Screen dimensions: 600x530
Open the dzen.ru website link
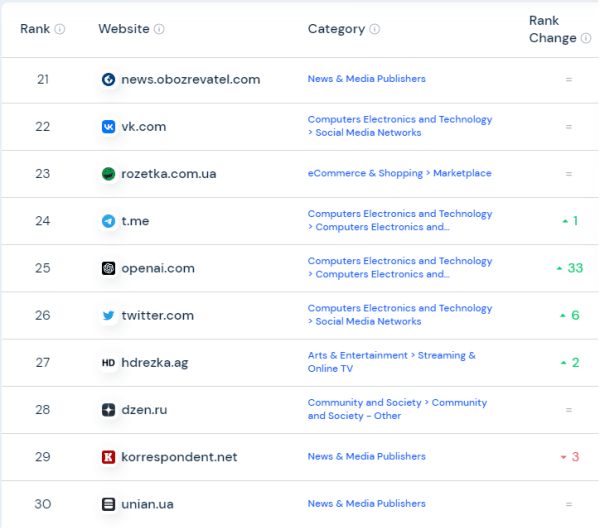point(146,410)
